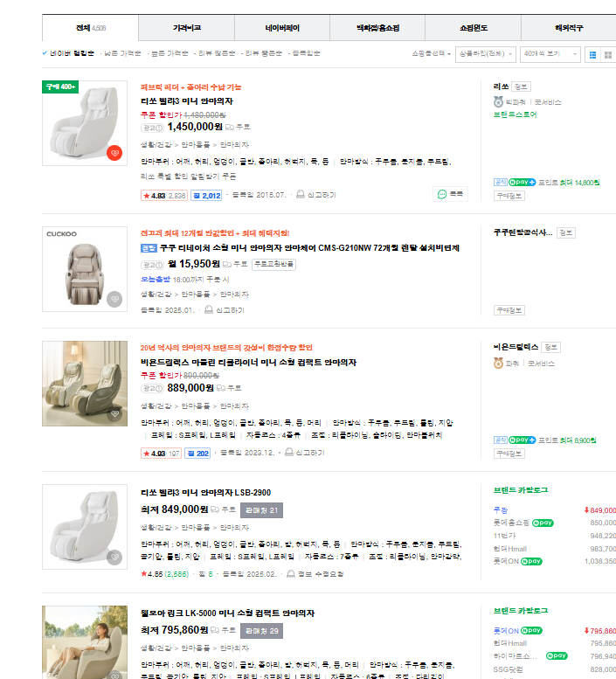Expand 판매처 29 seller list
The width and height of the screenshot is (616, 679).
[261, 631]
